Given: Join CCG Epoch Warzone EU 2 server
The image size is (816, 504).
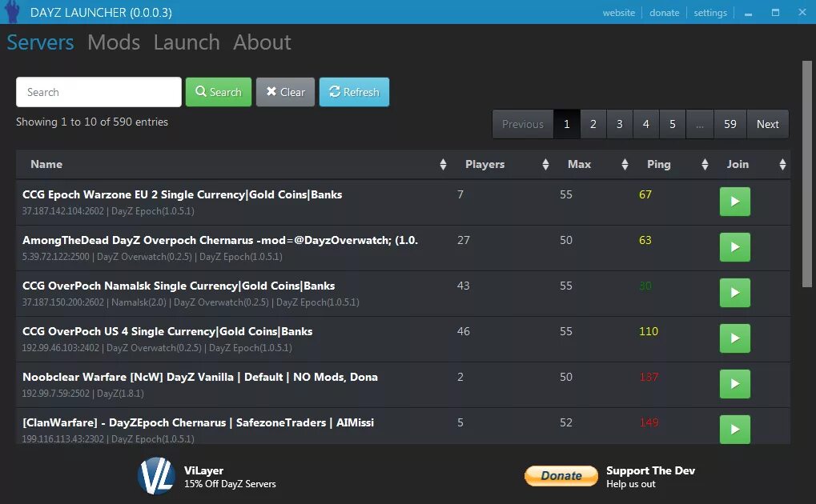Looking at the screenshot, I should click(735, 202).
